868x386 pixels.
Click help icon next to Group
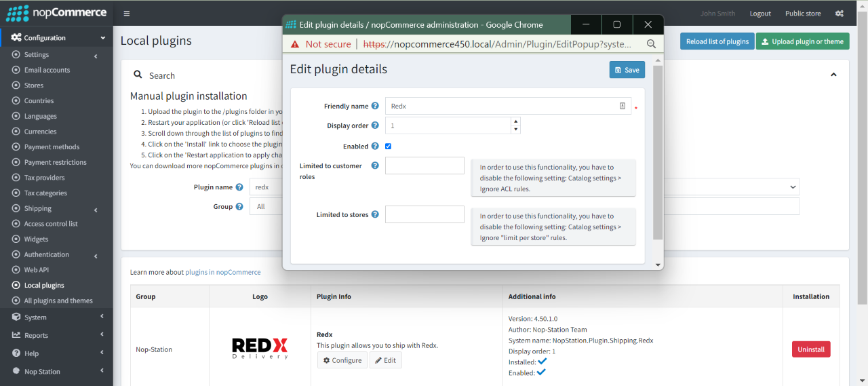tap(239, 207)
